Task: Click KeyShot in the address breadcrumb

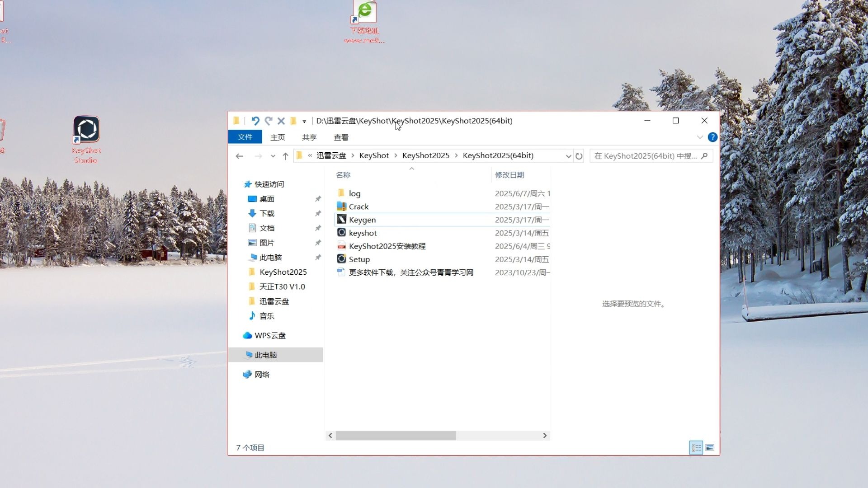Action: 374,155
